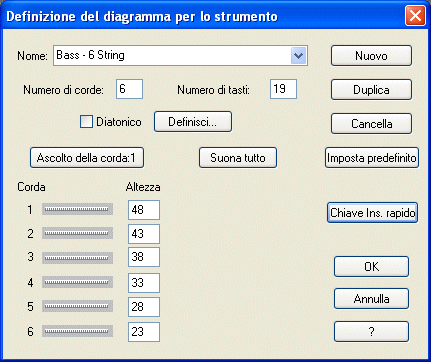The image size is (431, 362).
Task: Click the Nuovo button
Action: pos(371,56)
